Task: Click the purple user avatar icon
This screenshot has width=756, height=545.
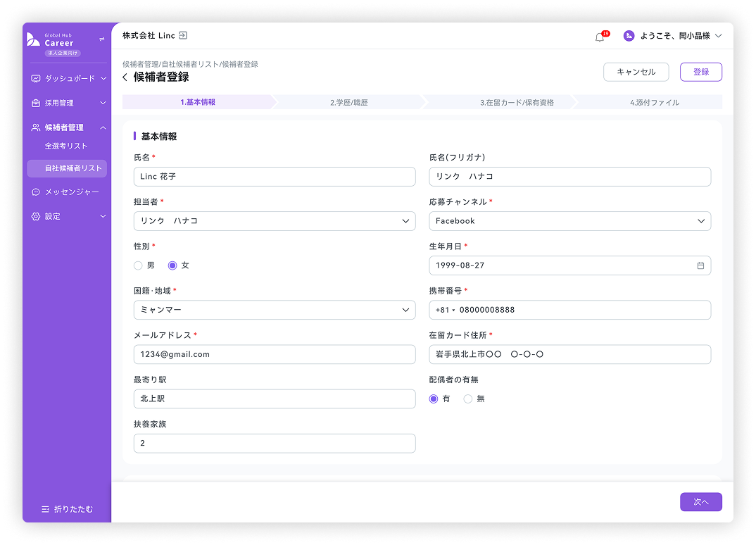Action: tap(629, 36)
